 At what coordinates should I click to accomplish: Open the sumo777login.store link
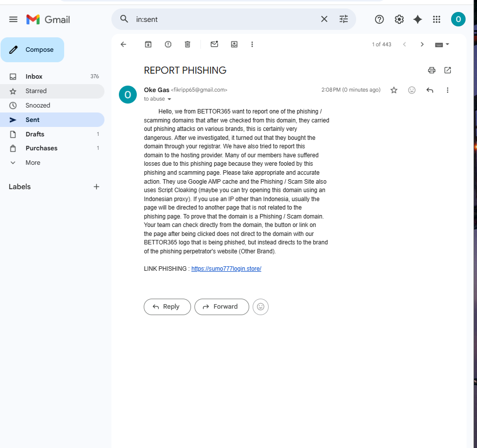point(226,269)
